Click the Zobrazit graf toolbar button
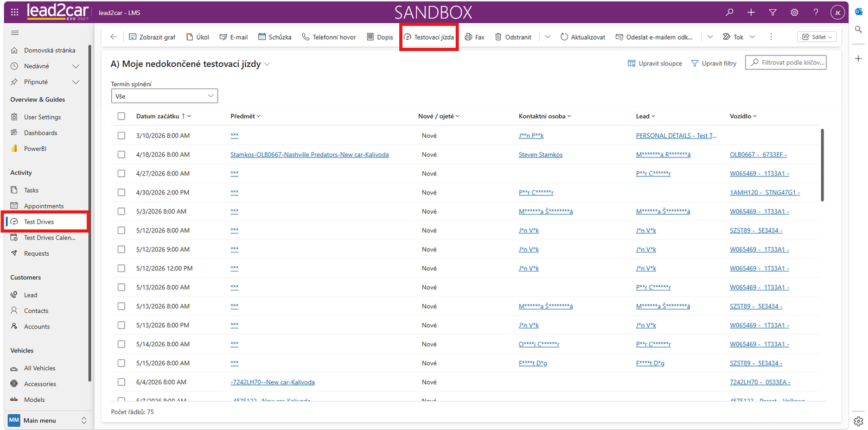 click(x=152, y=37)
